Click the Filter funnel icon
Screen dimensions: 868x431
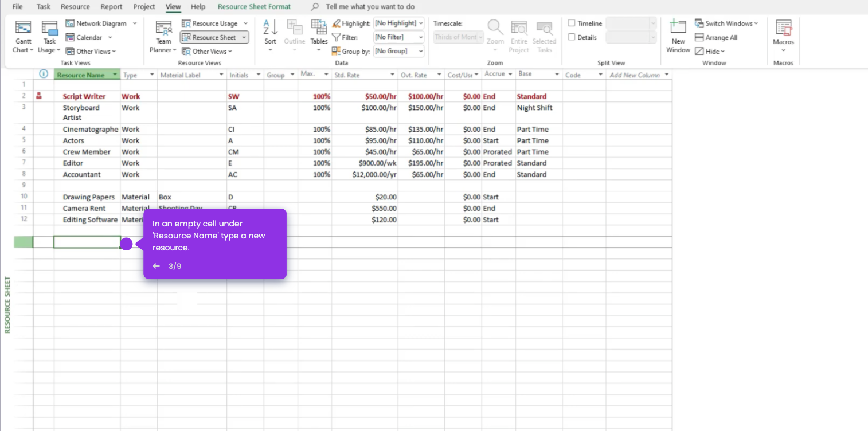pos(337,37)
